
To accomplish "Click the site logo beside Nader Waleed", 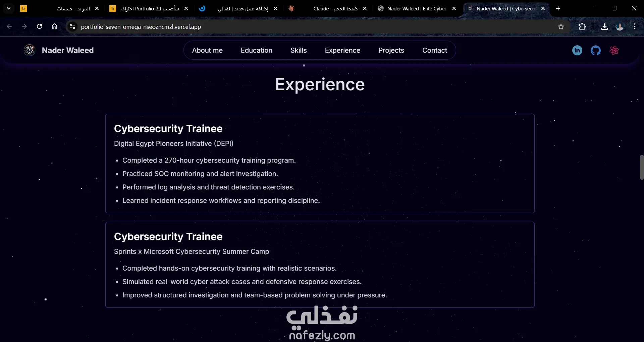I will (30, 50).
